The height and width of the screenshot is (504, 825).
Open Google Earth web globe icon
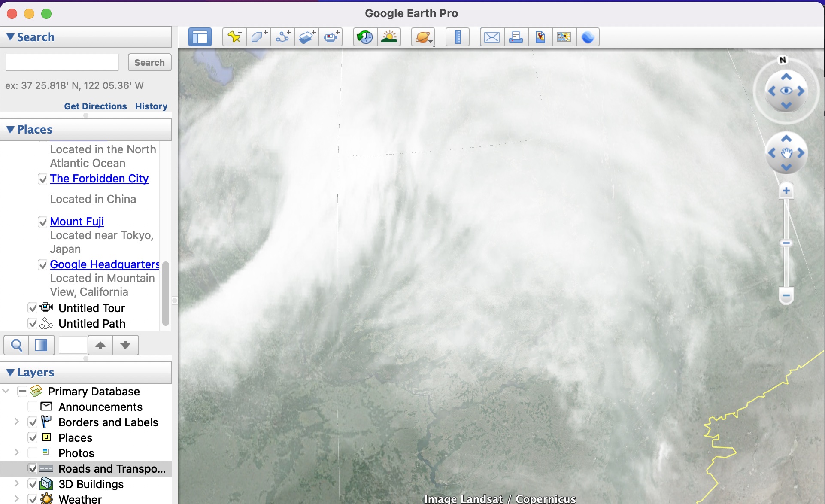[588, 37]
